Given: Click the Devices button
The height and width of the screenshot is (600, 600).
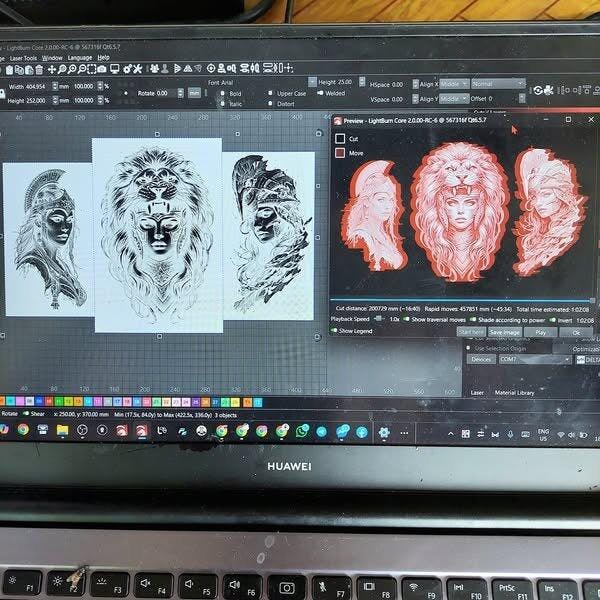Looking at the screenshot, I should (481, 359).
